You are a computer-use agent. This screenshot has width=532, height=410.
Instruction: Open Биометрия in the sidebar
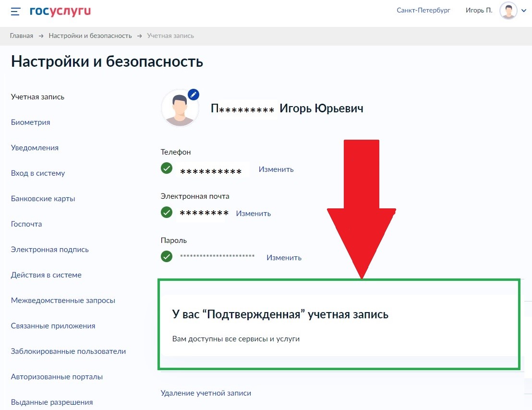pos(30,122)
